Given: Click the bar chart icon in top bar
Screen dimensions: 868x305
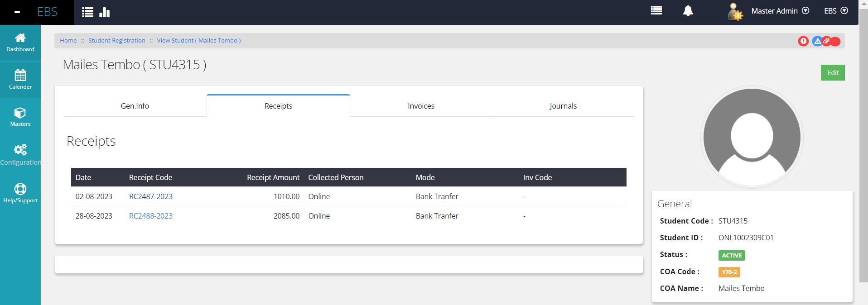Looking at the screenshot, I should pos(105,12).
